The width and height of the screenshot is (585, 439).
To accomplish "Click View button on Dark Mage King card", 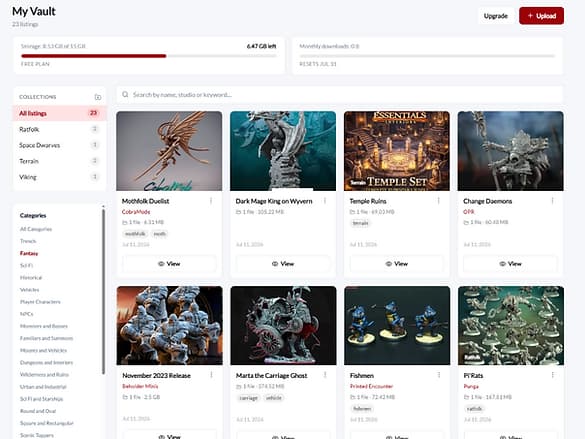I will (283, 264).
